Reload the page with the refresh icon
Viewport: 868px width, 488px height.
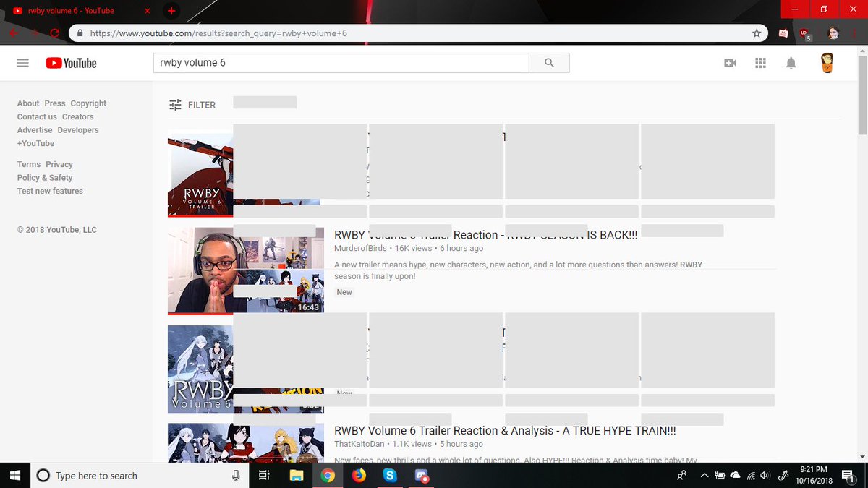[54, 33]
